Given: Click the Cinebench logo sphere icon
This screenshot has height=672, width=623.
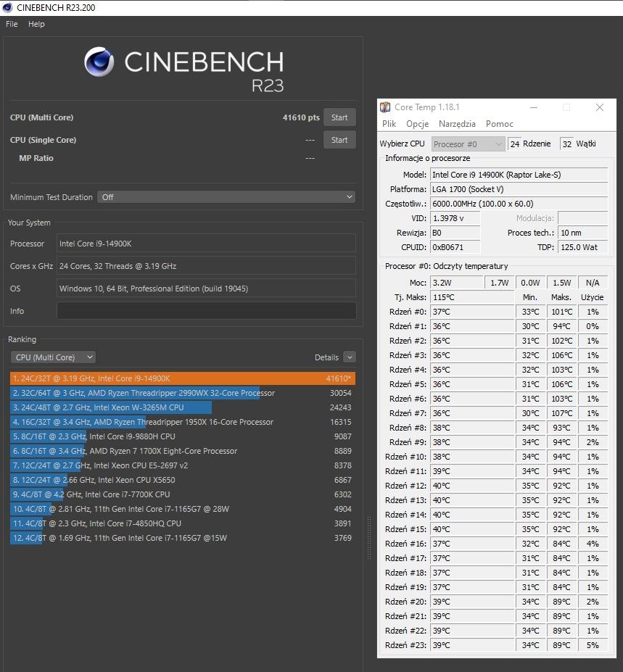Looking at the screenshot, I should coord(99,62).
